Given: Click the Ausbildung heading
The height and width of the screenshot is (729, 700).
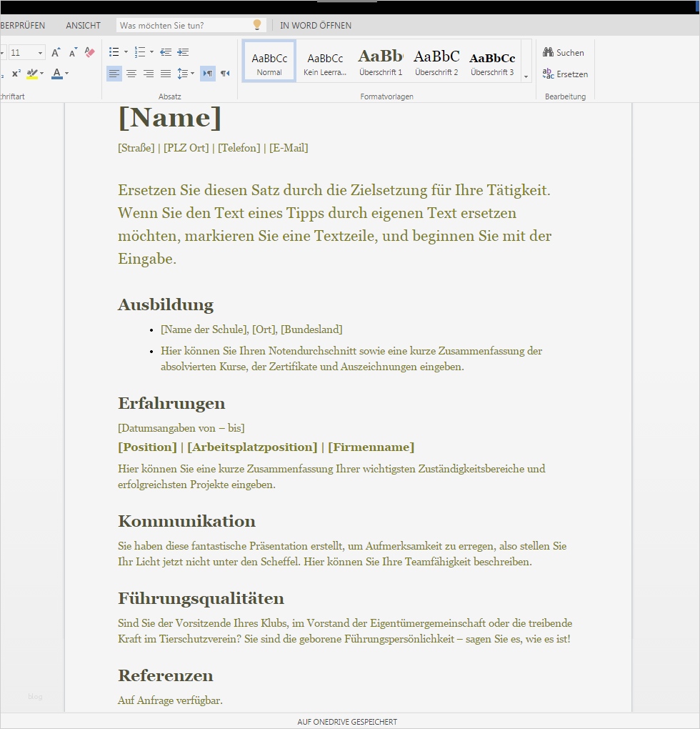Looking at the screenshot, I should 166,304.
